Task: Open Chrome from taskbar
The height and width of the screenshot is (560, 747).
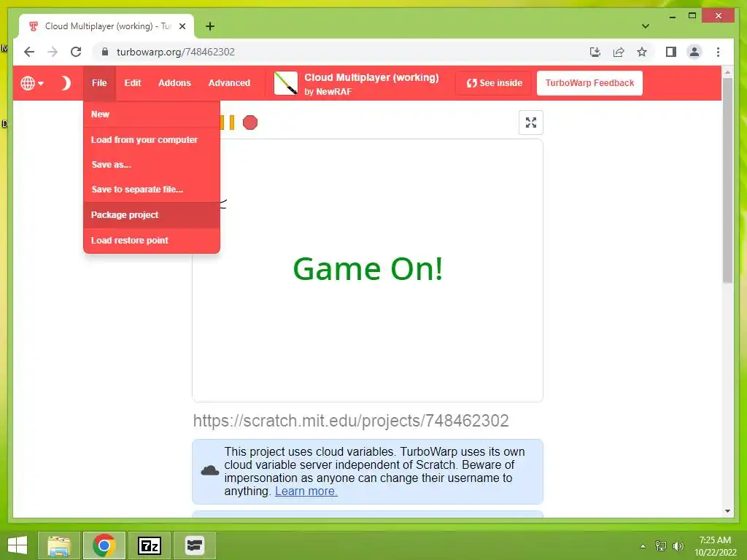Action: click(104, 545)
